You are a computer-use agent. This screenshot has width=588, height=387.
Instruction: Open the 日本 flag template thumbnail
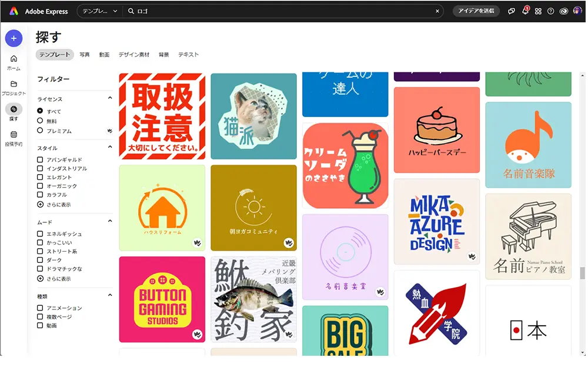(529, 321)
